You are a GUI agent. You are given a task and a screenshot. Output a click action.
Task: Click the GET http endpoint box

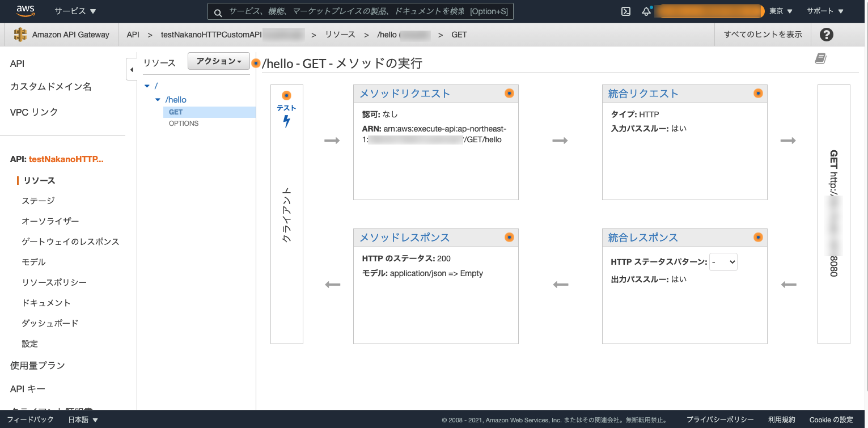point(834,214)
